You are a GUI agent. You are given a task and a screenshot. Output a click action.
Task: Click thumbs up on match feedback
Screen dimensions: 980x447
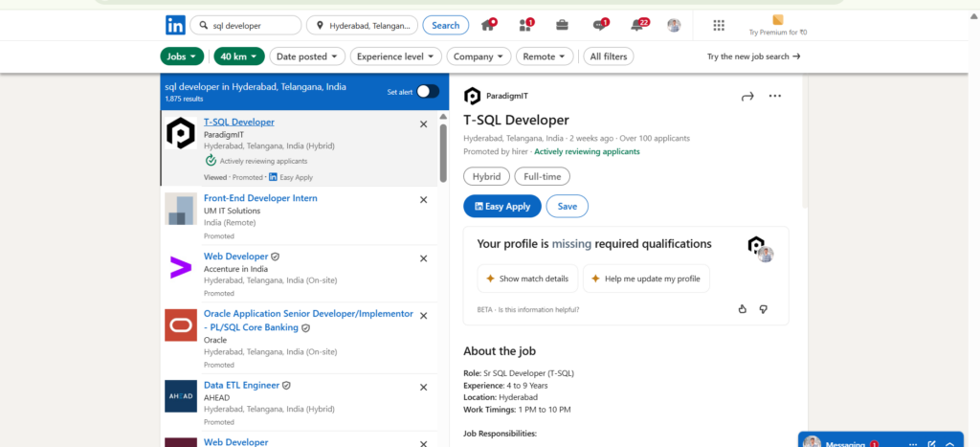pyautogui.click(x=743, y=309)
